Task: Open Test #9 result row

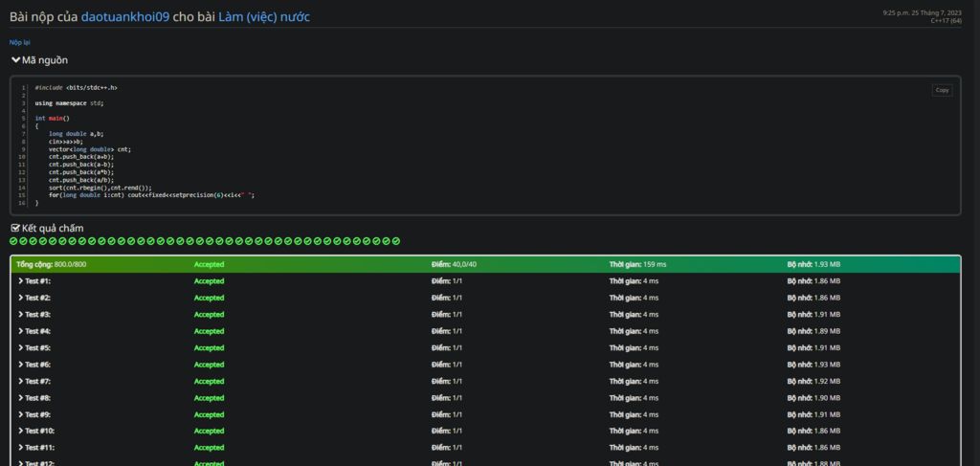Action: [x=34, y=414]
